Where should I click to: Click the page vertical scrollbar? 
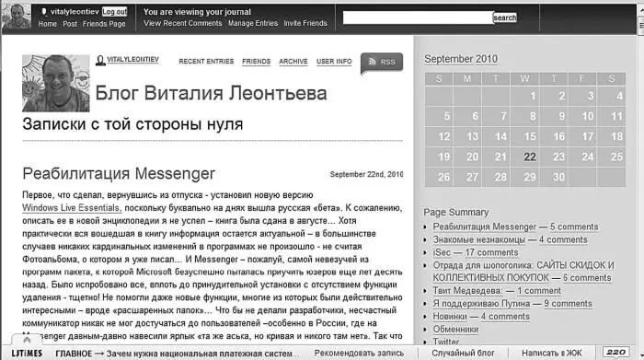(640, 180)
